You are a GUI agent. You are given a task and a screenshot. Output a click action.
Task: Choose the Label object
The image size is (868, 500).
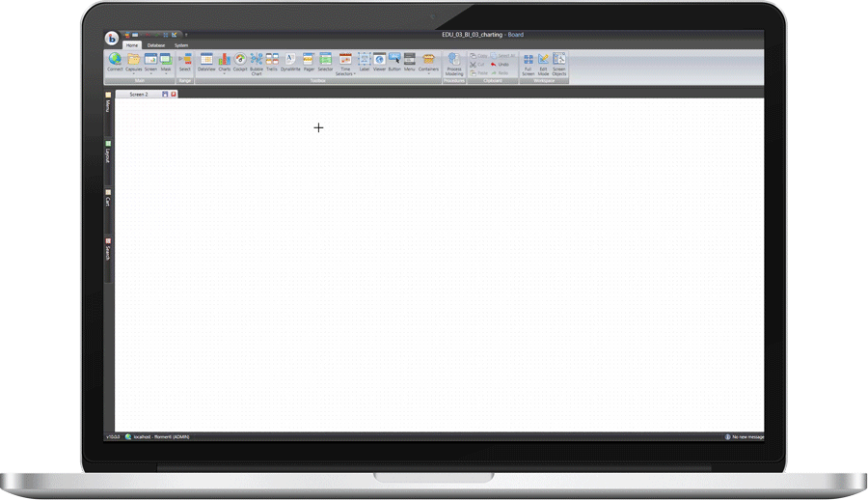pyautogui.click(x=365, y=62)
